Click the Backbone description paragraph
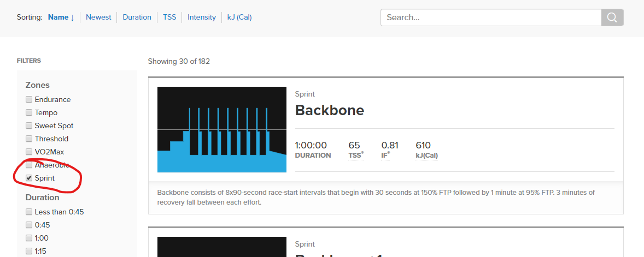The height and width of the screenshot is (257, 644). pyautogui.click(x=376, y=197)
